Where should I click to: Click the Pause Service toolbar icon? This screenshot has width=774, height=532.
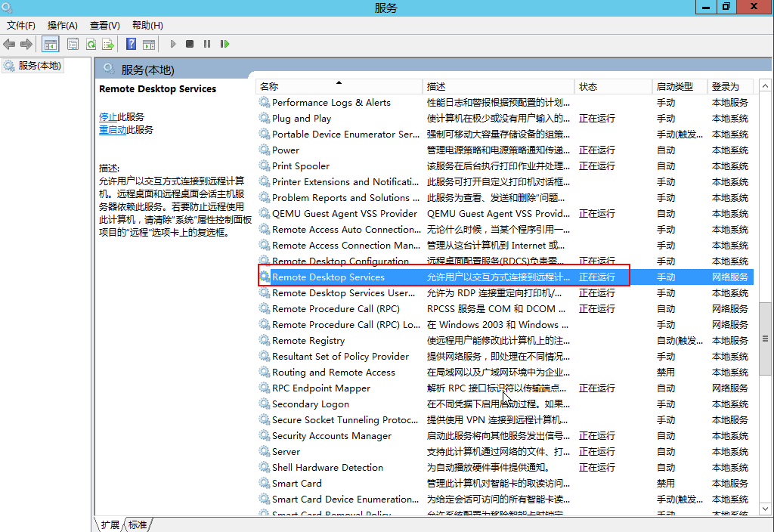pyautogui.click(x=207, y=45)
